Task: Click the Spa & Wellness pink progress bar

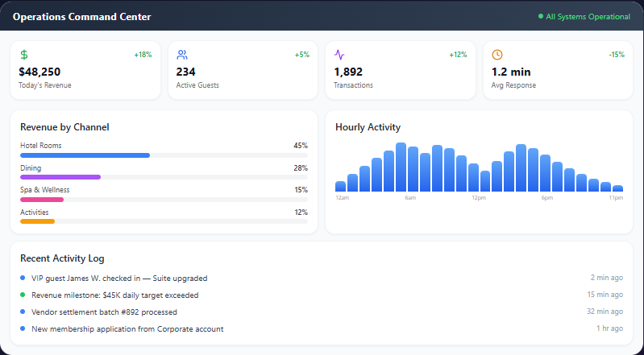Action: pyautogui.click(x=42, y=200)
